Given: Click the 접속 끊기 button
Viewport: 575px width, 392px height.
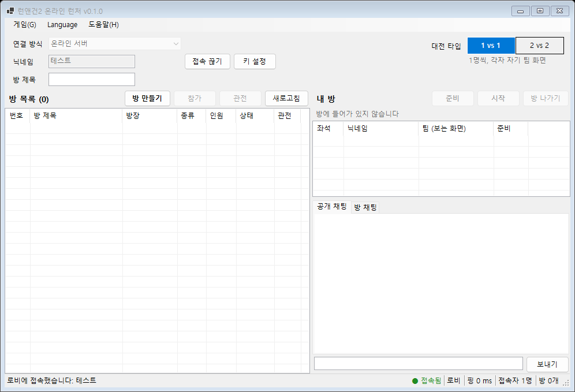Looking at the screenshot, I should (207, 61).
